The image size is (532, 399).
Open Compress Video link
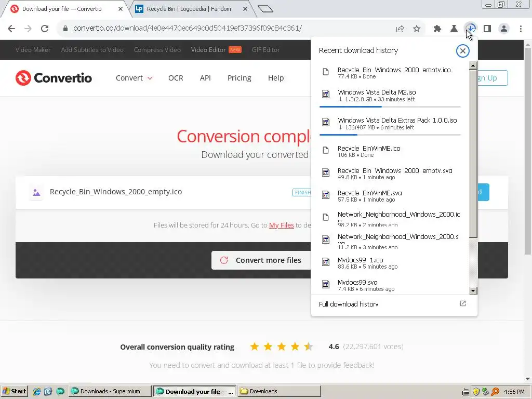pyautogui.click(x=157, y=50)
